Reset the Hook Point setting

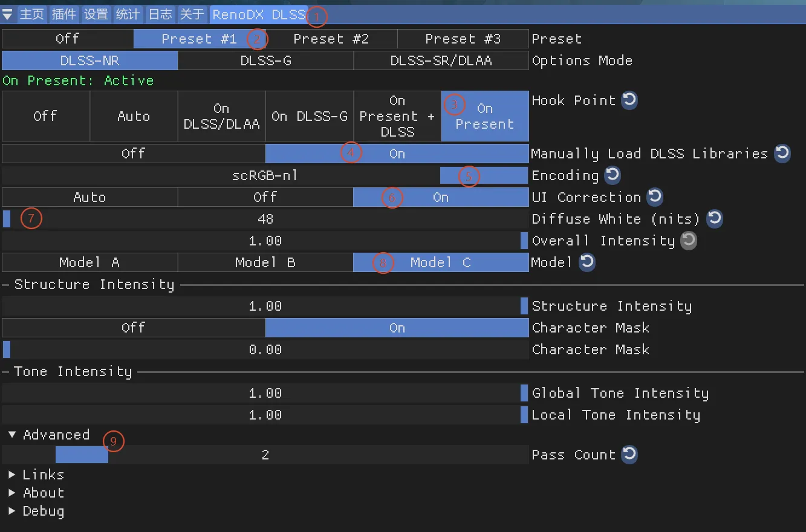629,100
